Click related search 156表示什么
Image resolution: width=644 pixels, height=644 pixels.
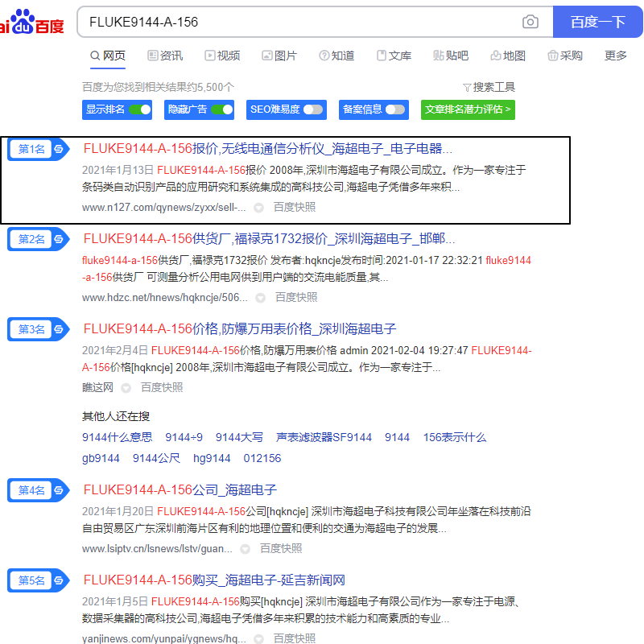(x=455, y=437)
